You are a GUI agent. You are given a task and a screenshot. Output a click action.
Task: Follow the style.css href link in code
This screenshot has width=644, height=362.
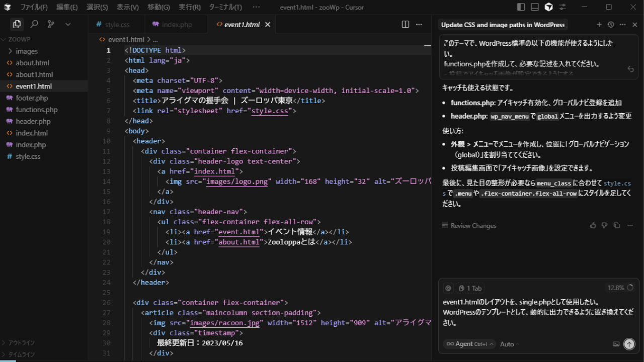(270, 111)
